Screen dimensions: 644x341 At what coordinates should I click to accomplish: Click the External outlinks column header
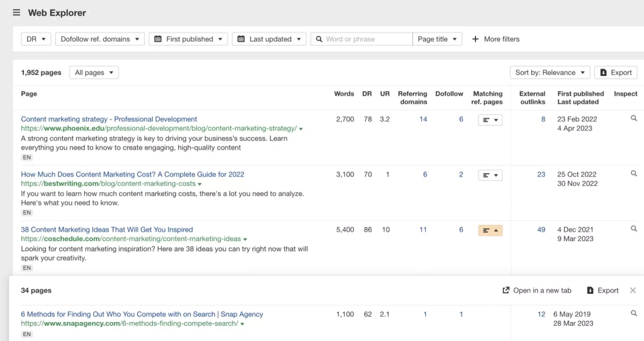pos(532,98)
